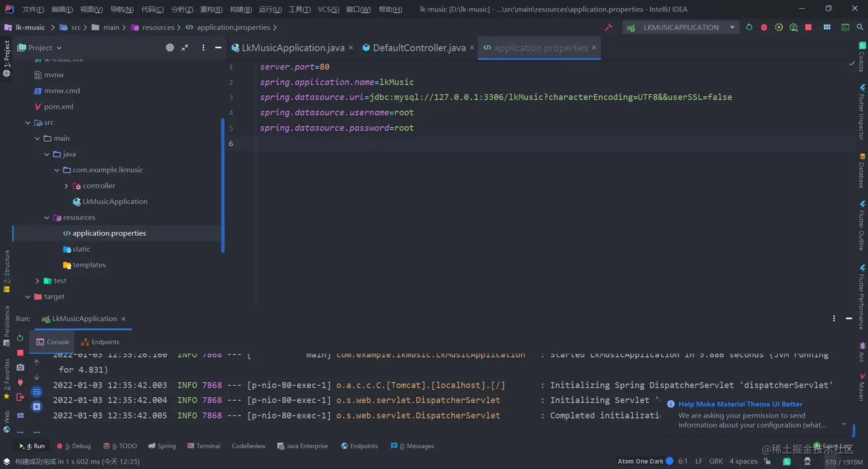Screen dimensions: 868x469
Task: Open the project structure grid icon
Action: click(827, 27)
